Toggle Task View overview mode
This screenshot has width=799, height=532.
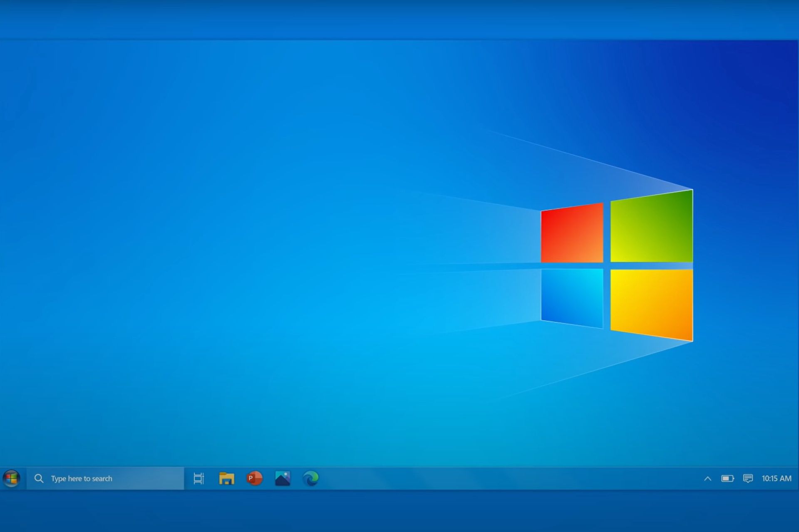coord(198,478)
